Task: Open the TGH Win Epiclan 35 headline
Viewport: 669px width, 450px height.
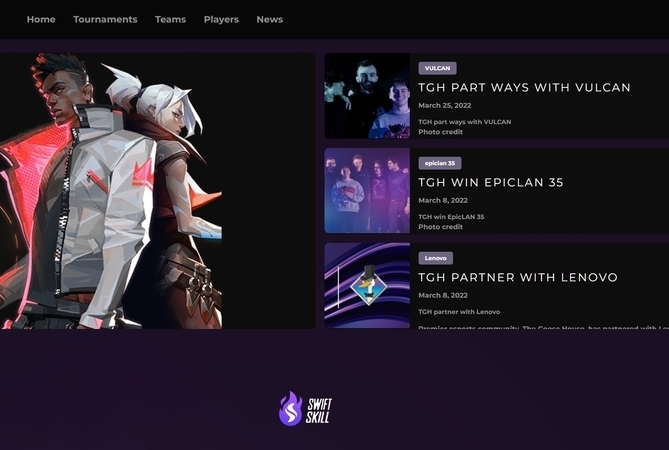Action: click(x=491, y=183)
